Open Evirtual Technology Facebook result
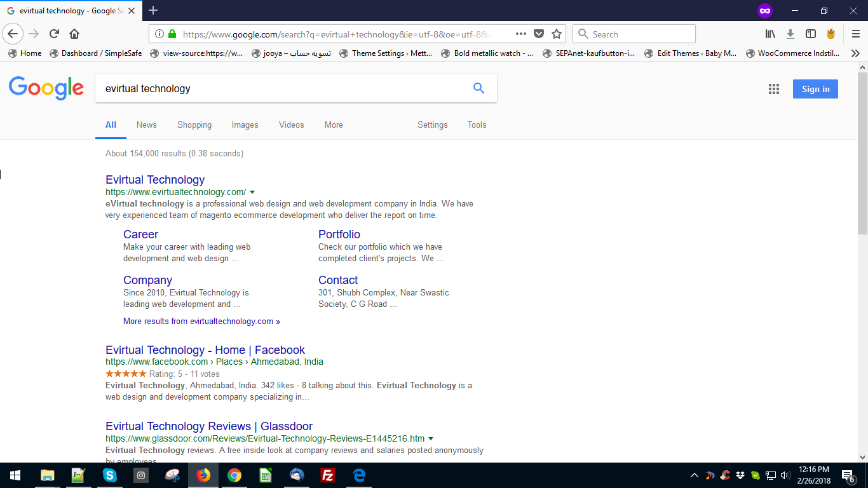Screen dimensions: 868x488 [x=205, y=350]
